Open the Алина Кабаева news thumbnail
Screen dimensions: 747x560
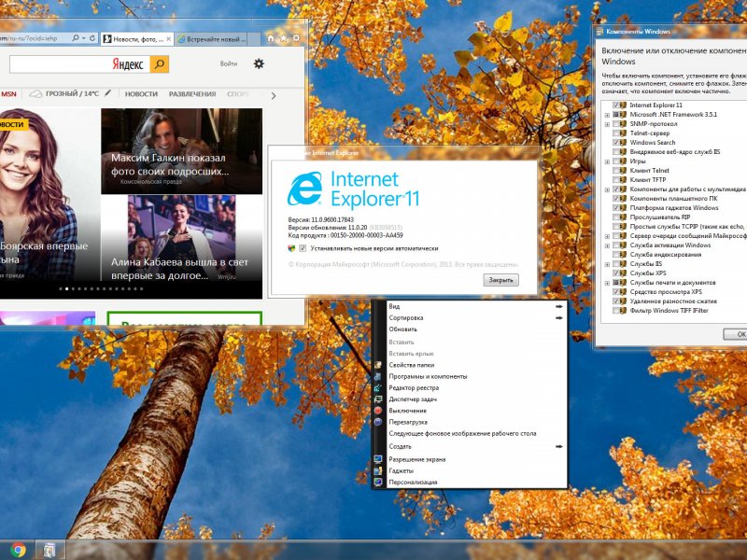point(181,238)
